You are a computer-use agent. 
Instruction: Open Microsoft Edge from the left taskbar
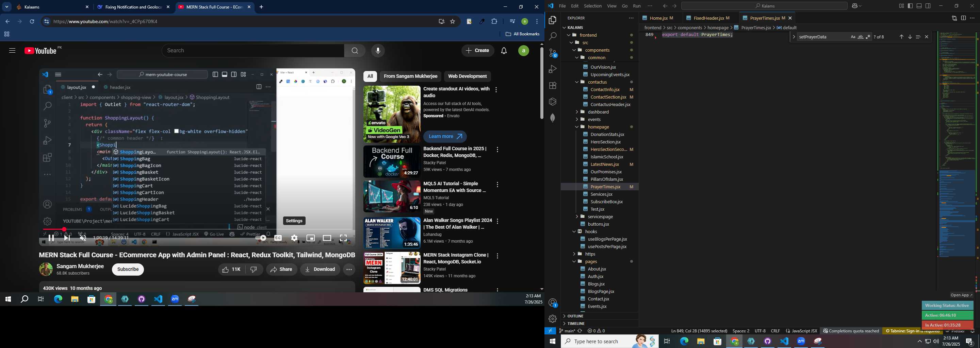[58, 299]
